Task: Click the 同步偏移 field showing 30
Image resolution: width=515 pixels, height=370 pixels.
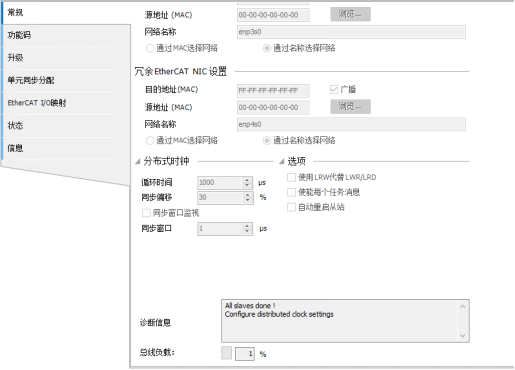Action: point(220,197)
